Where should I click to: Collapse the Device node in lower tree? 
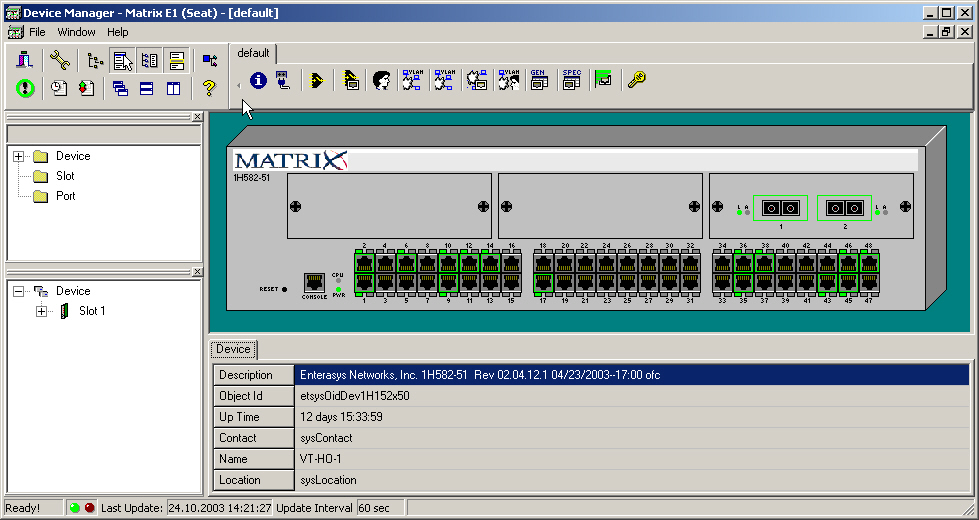pyautogui.click(x=18, y=291)
